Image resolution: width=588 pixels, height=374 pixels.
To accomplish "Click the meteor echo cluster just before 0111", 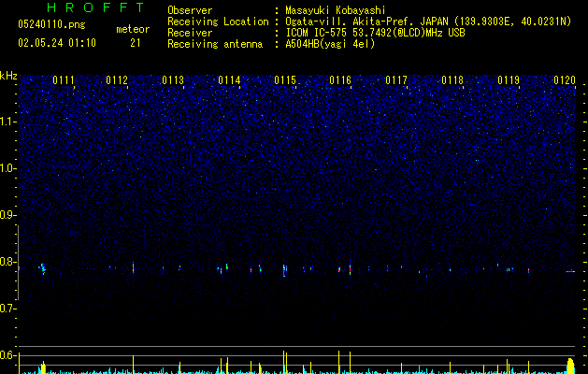I will 43,269.
